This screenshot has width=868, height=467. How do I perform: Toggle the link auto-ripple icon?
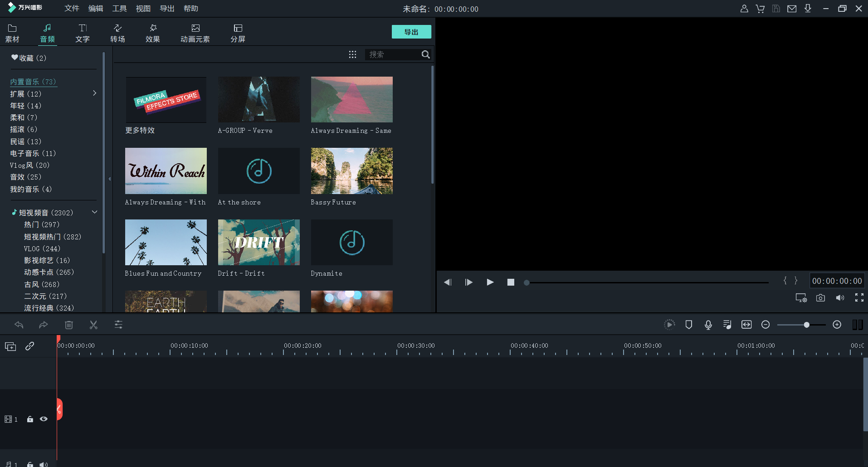(30, 346)
